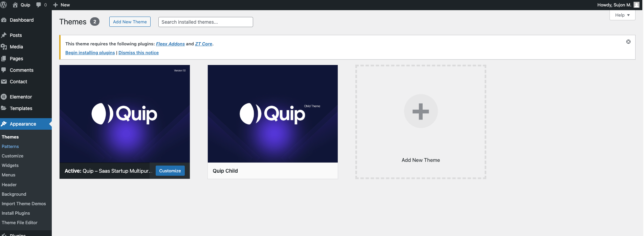This screenshot has height=236, width=644.
Task: Click the Comments speech bubble sidebar icon
Action: coord(4,70)
